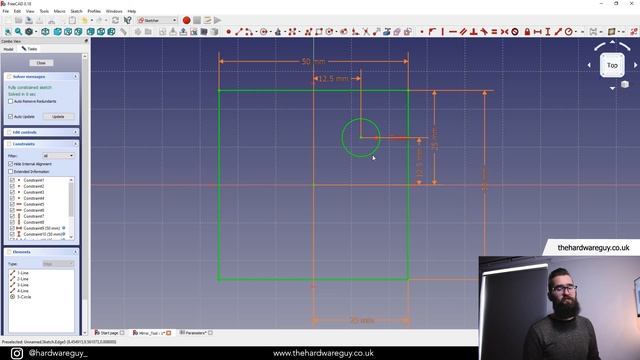Apply the lock constraint
This screenshot has width=640, height=360.
pos(527,31)
